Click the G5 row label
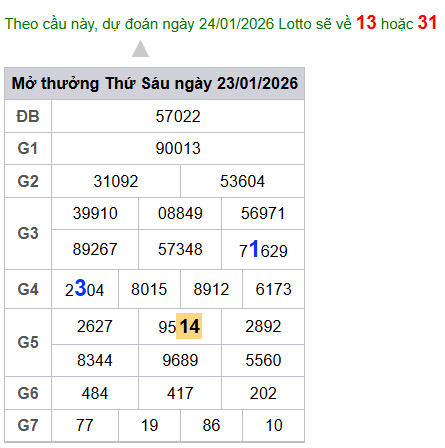Screen dimensions: 445x448 28,342
